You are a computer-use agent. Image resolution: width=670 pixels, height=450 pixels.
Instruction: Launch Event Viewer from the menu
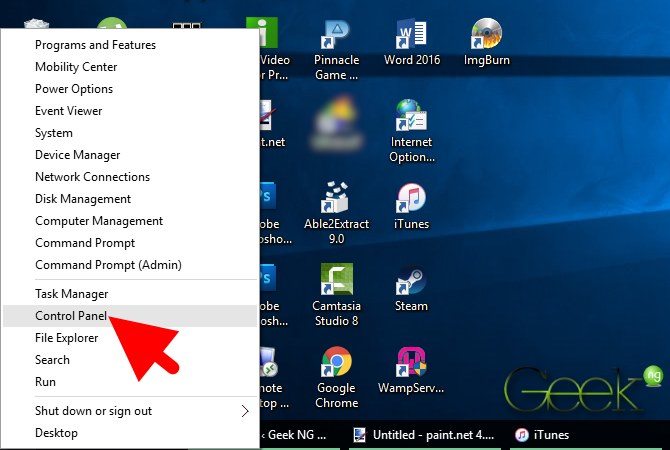tap(130, 111)
